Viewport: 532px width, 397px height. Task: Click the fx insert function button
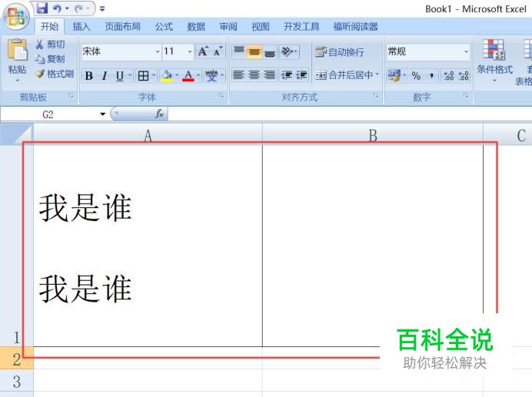pos(159,114)
